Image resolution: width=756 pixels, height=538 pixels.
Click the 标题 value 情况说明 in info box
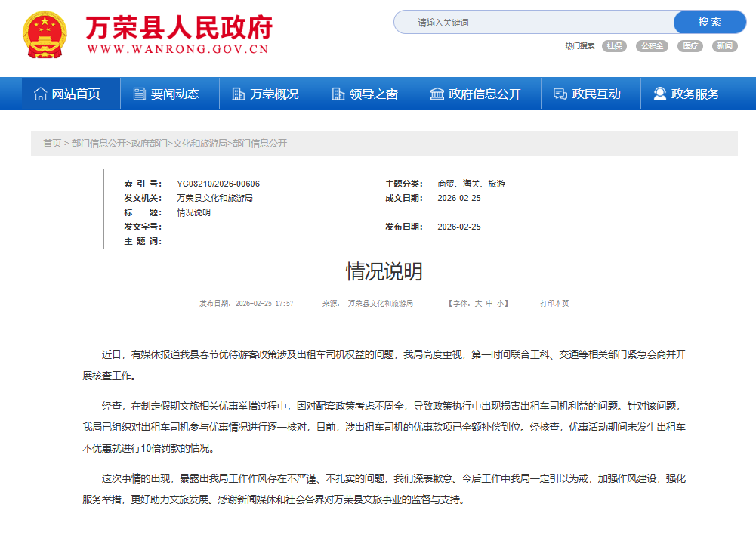click(193, 213)
